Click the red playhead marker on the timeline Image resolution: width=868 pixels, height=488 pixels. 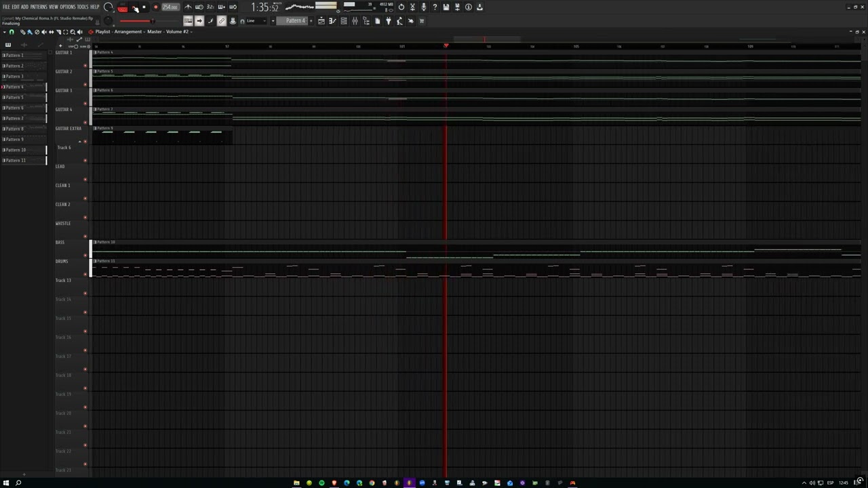click(x=446, y=45)
